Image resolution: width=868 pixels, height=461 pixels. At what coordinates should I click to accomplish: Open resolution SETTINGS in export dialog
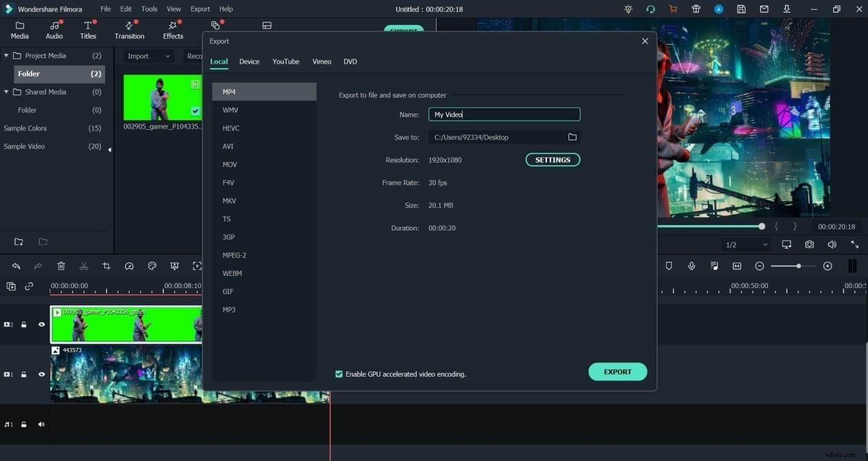pyautogui.click(x=552, y=160)
